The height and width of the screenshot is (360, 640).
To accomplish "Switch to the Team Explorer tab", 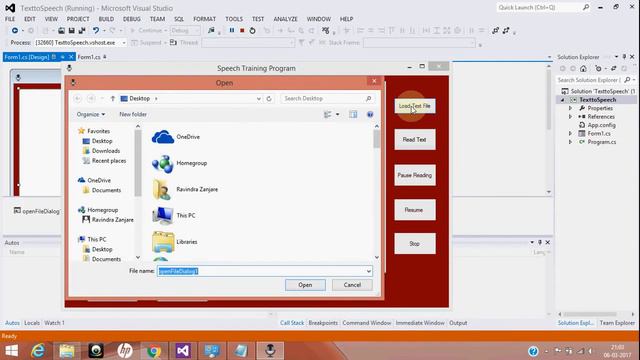I will tap(617, 323).
